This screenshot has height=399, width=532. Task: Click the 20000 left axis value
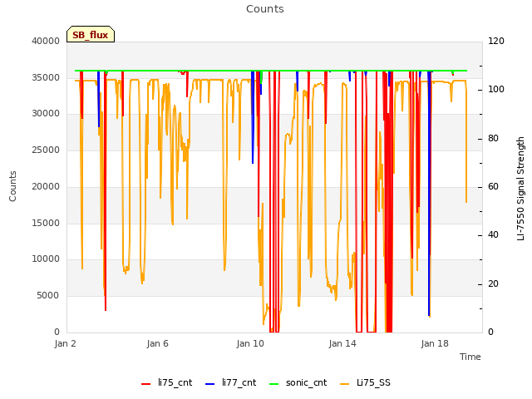click(46, 186)
